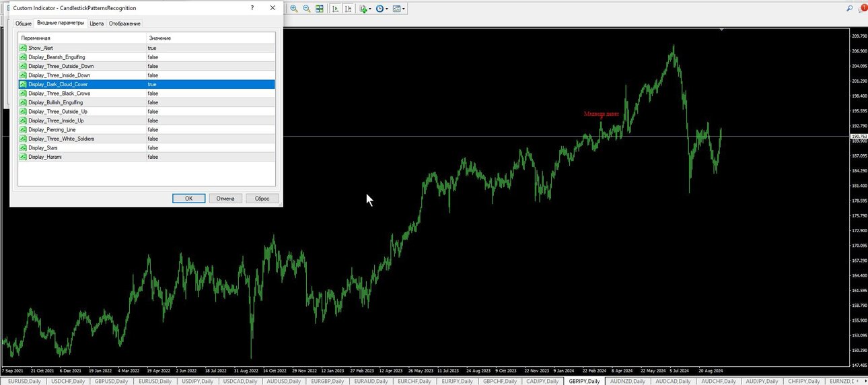This screenshot has height=385, width=868.
Task: Switch to the Общие tab
Action: click(24, 23)
